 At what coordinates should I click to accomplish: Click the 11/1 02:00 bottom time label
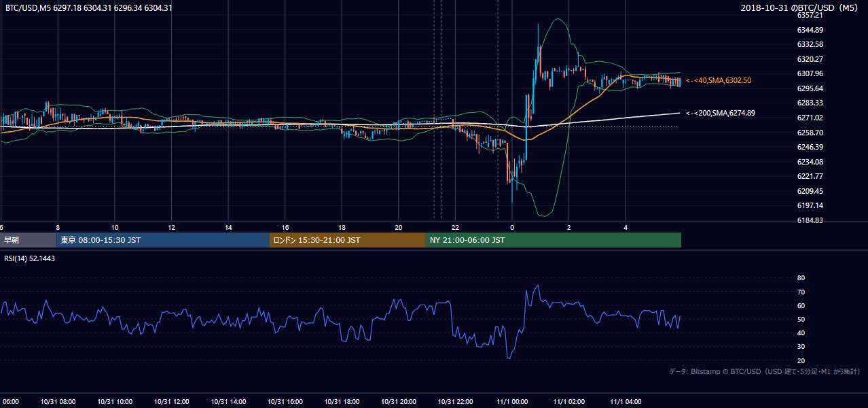point(569,402)
